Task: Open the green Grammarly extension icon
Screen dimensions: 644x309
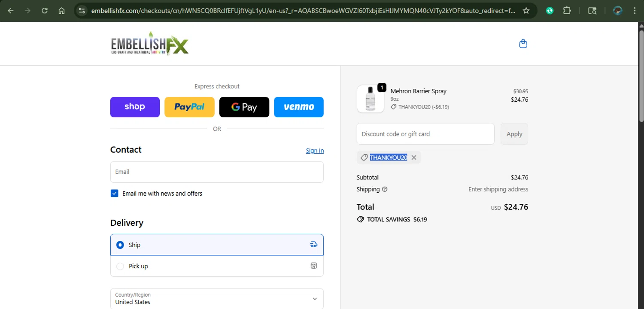Action: [x=550, y=11]
